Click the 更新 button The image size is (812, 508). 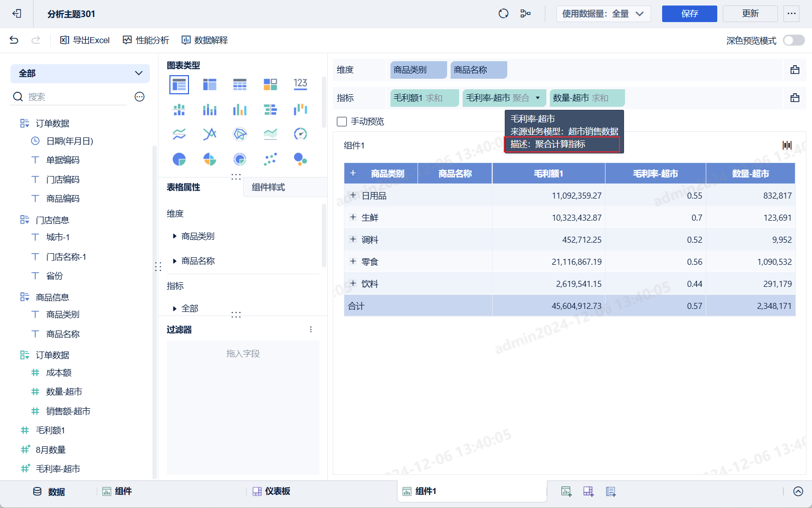click(x=750, y=14)
